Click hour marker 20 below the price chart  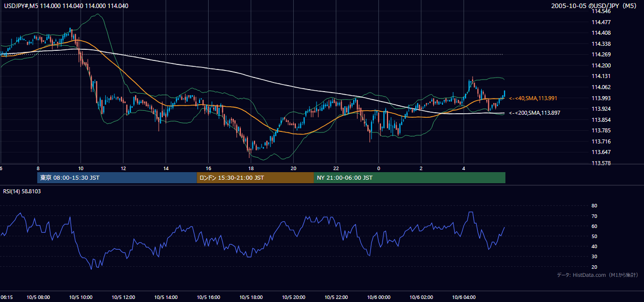(x=293, y=168)
